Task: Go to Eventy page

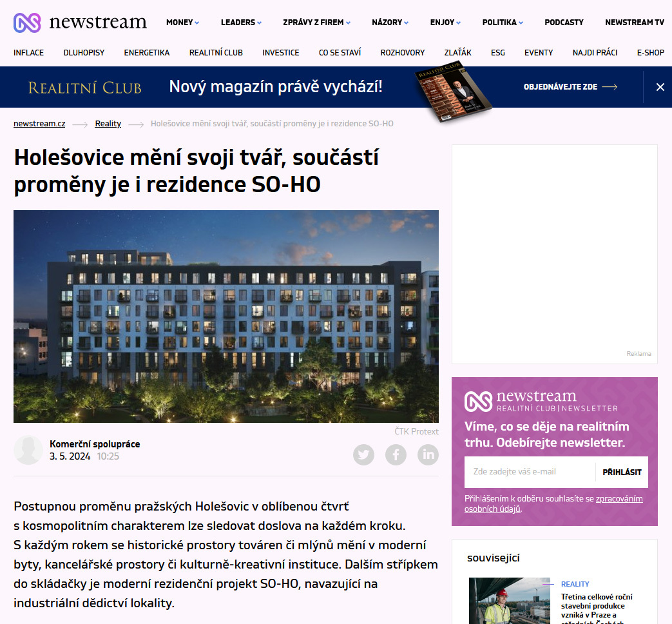Action: (539, 53)
